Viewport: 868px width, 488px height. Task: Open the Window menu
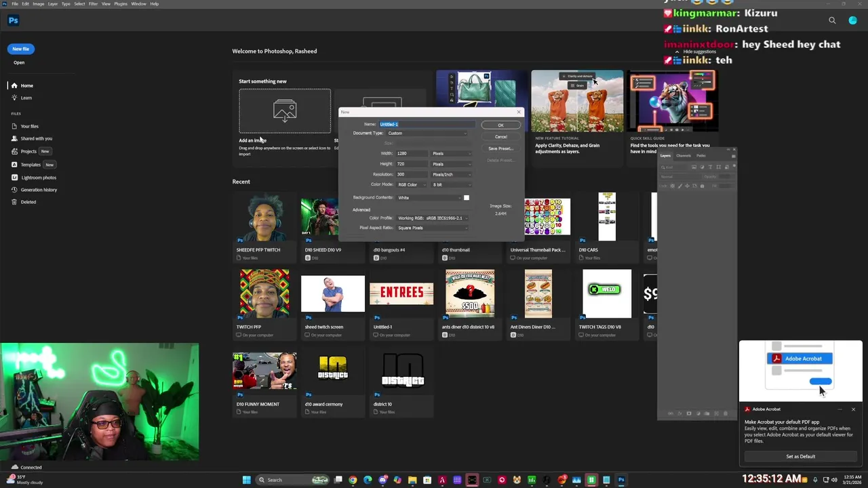tap(138, 4)
